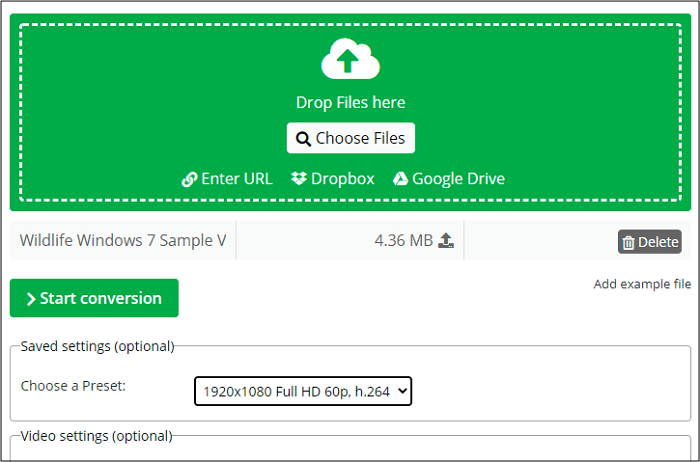Click the Add example file link
This screenshot has height=462, width=700.
pyautogui.click(x=640, y=284)
